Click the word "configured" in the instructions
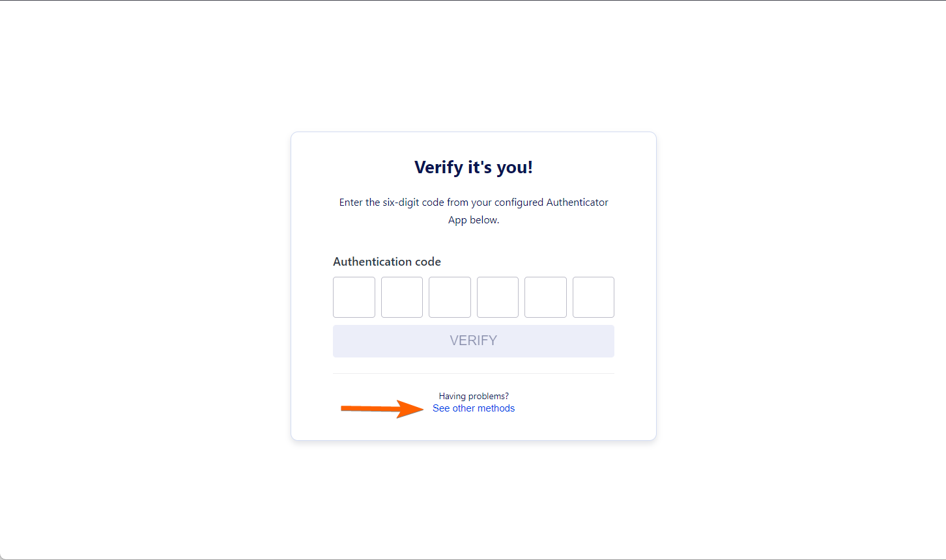The image size is (946, 560). pyautogui.click(x=519, y=203)
